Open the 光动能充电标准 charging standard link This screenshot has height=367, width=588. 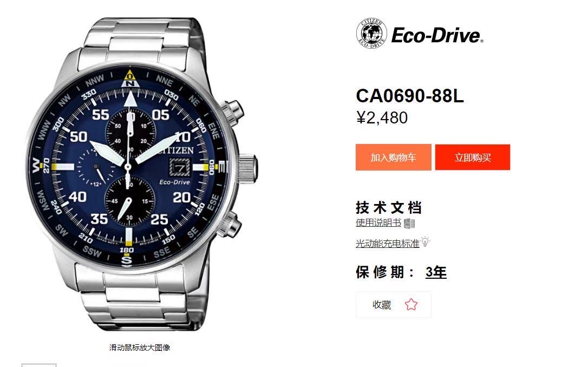pyautogui.click(x=387, y=243)
